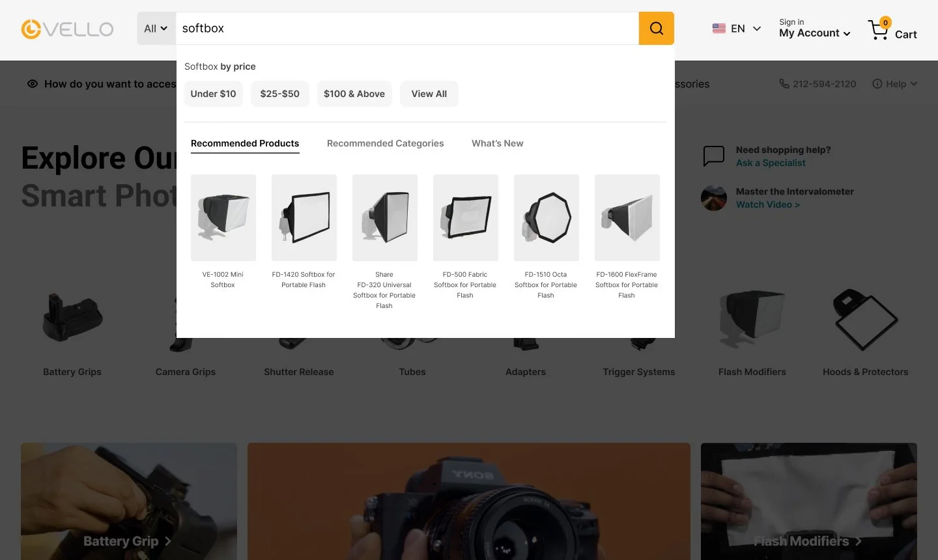Viewport: 938px width, 560px height.
Task: Click the 212-594-2120 phone number
Action: click(x=825, y=84)
